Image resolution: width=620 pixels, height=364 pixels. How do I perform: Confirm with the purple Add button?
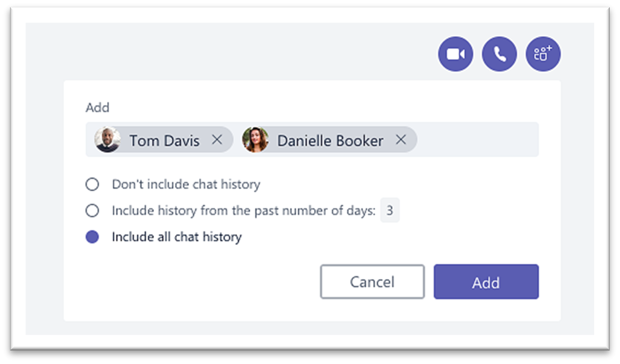point(486,281)
